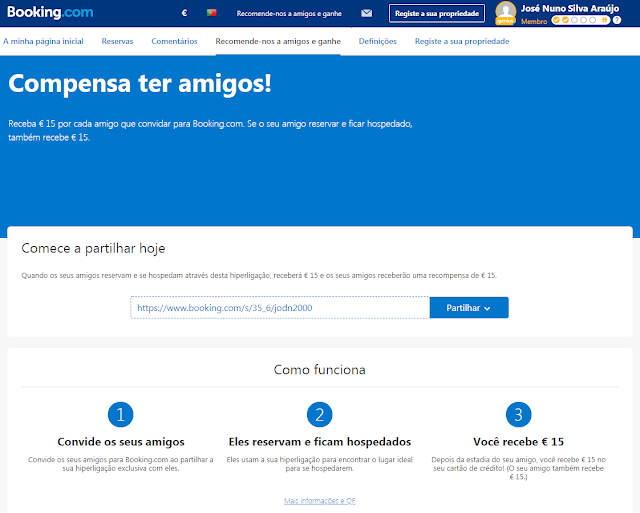The height and width of the screenshot is (513, 640).
Task: Click the step 3 circle icon
Action: point(518,415)
